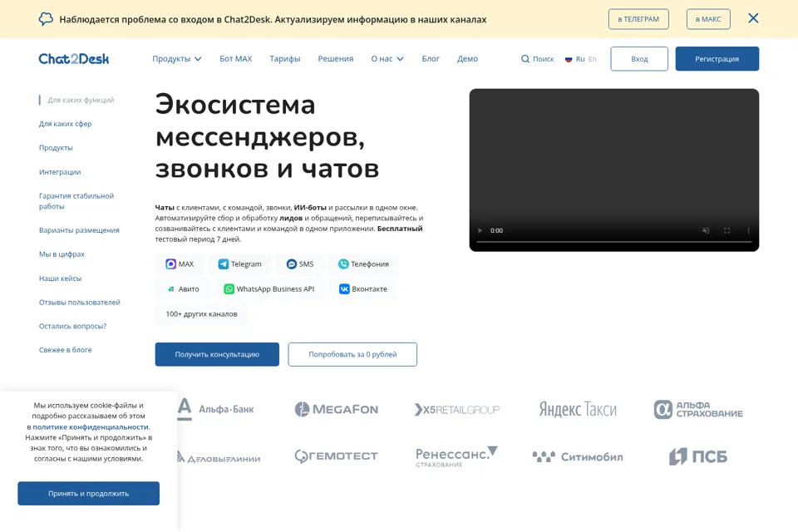The width and height of the screenshot is (798, 532).
Task: Click the Вконтакте channel chip
Action: (x=363, y=288)
